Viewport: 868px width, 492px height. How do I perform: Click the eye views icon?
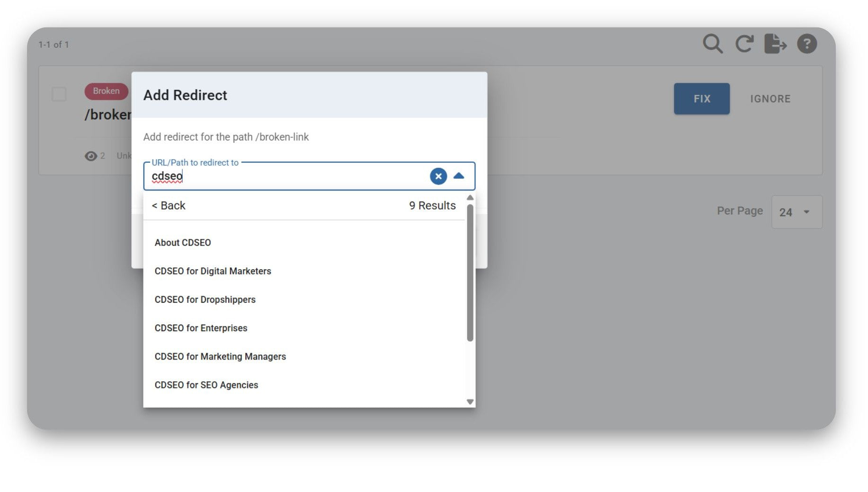click(x=90, y=156)
